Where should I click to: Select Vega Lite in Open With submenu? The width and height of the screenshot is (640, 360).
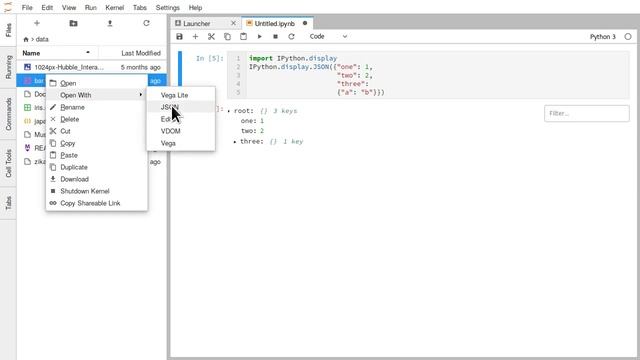coord(181,95)
